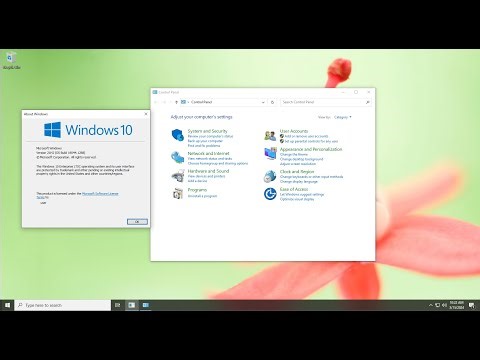
Task: Click the Up arrow in Control Panel navigation
Action: point(176,102)
